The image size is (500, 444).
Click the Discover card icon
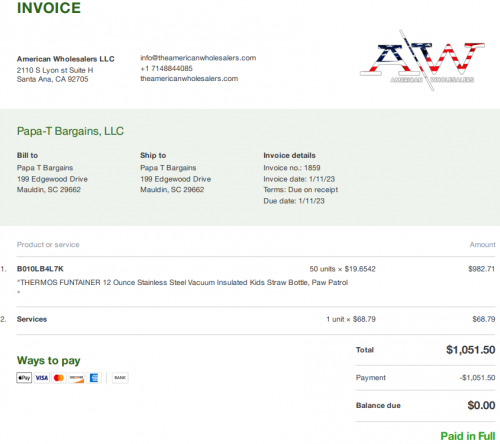(76, 378)
